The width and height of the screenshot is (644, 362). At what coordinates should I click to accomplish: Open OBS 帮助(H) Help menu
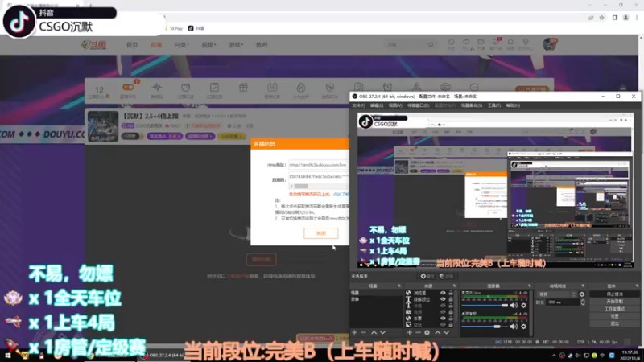tap(513, 105)
